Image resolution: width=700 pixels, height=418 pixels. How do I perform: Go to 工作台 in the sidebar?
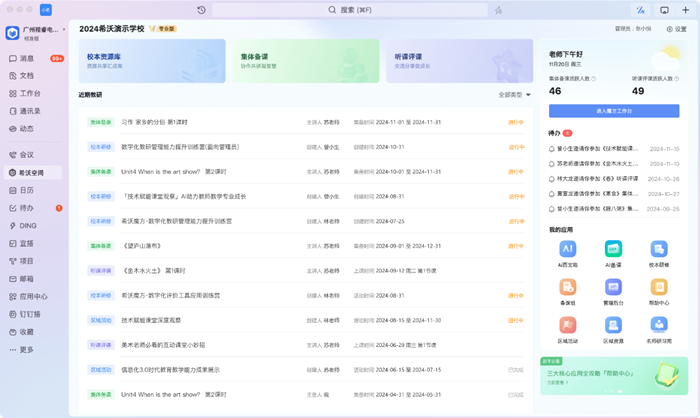(30, 93)
